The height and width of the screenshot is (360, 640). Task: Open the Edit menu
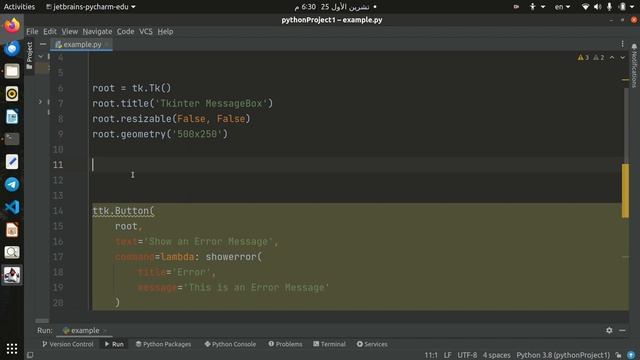[x=50, y=31]
